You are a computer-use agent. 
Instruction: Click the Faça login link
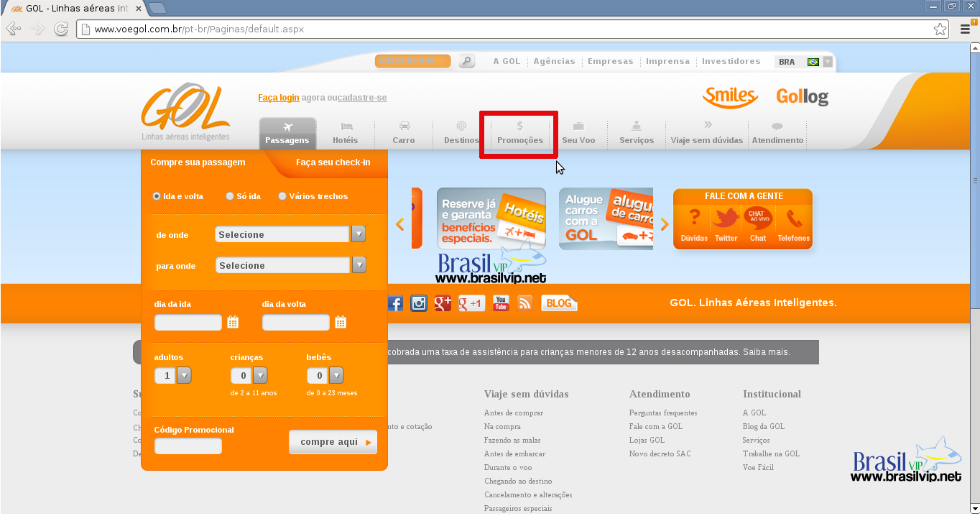point(279,98)
